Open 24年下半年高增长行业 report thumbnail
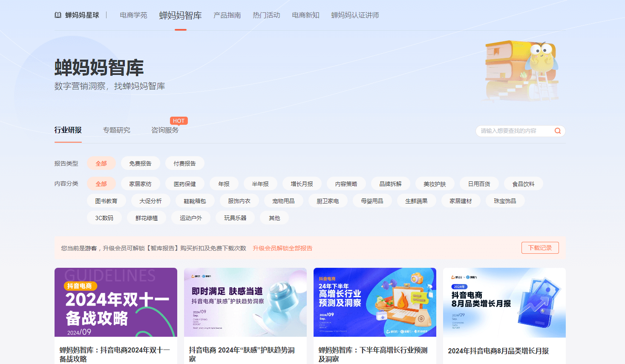This screenshot has width=625, height=364. coord(375,302)
